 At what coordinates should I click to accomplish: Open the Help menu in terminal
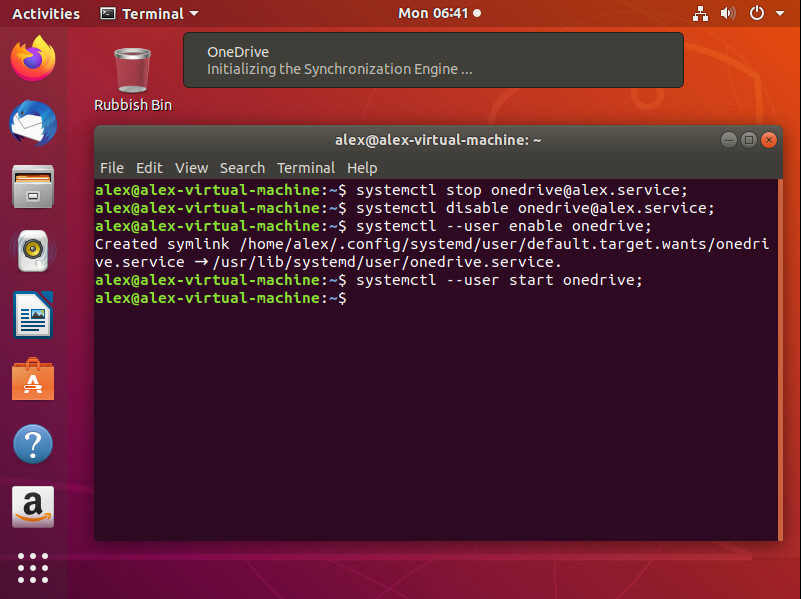coord(362,168)
